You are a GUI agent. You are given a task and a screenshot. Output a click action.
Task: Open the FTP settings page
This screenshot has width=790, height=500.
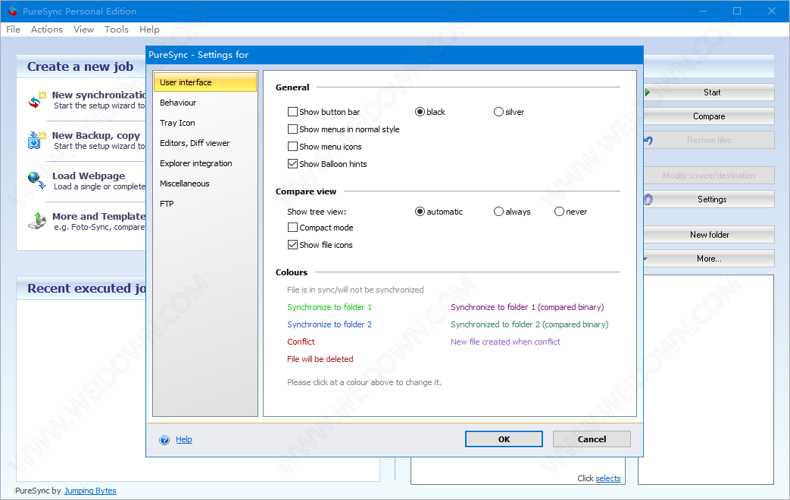pos(205,203)
